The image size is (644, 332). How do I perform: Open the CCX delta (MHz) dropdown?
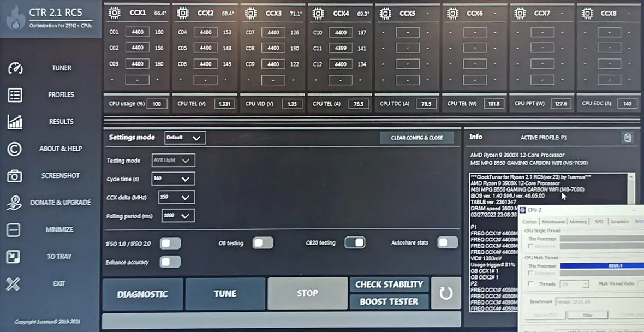click(x=177, y=197)
